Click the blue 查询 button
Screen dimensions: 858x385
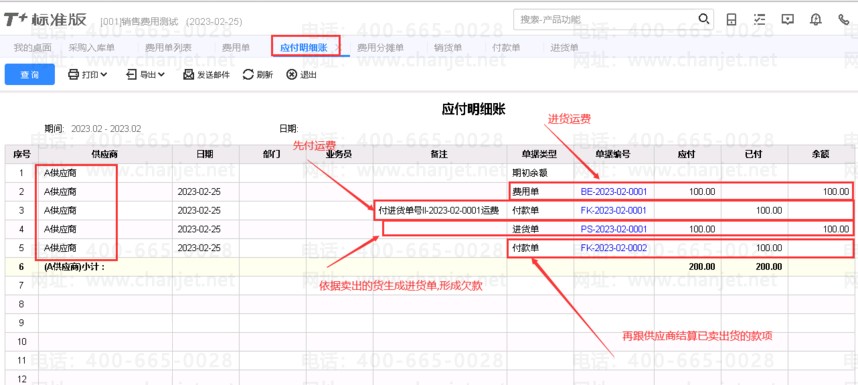[30, 74]
